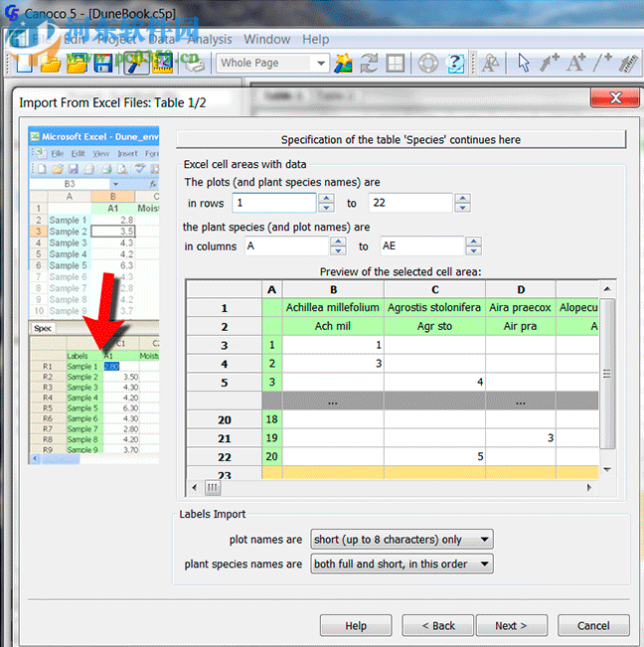This screenshot has height=647, width=644.
Task: Click the Specification of the table 'Species' banner
Action: coord(401,139)
